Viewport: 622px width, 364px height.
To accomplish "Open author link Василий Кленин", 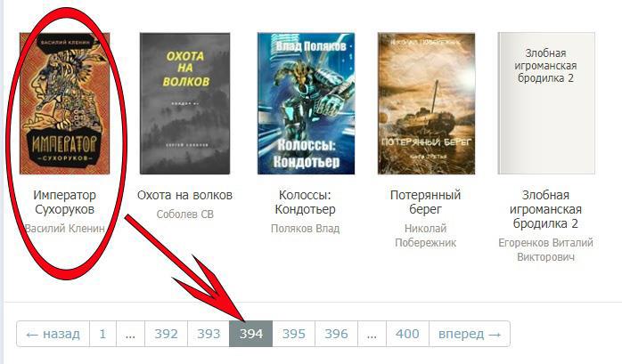I will click(65, 229).
